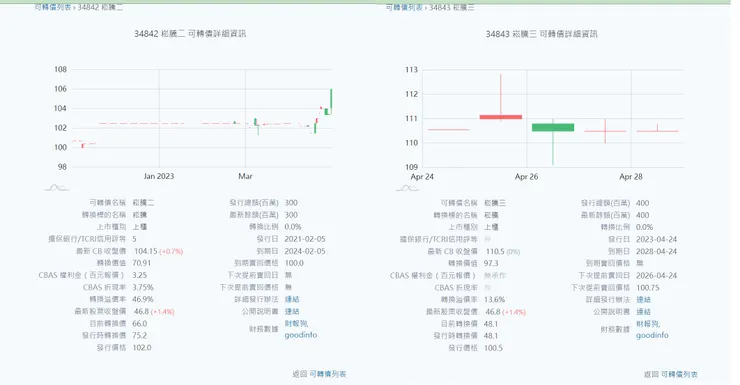Open 公開說明書 連結 for 崧騰二
740x385 pixels.
pyautogui.click(x=292, y=311)
